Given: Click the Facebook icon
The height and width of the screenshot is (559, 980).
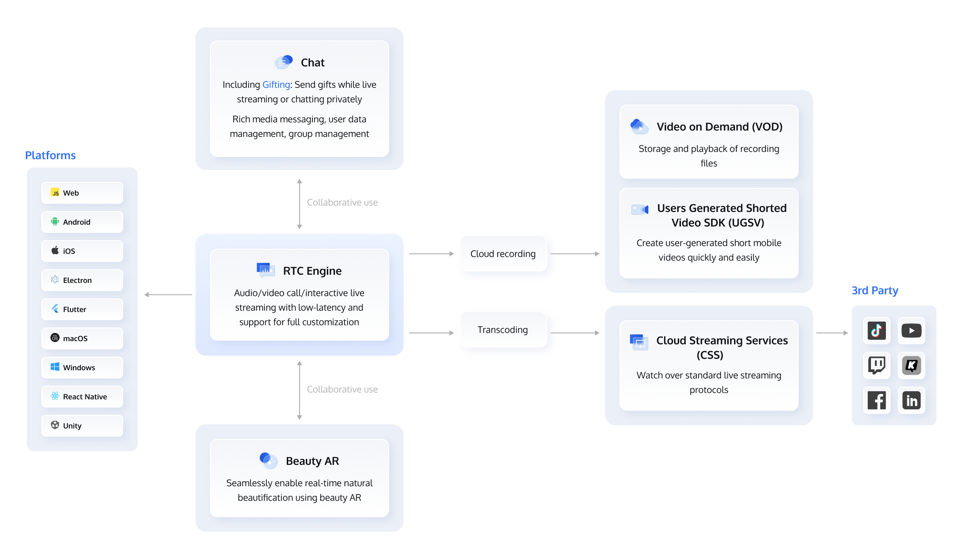Looking at the screenshot, I should pyautogui.click(x=876, y=400).
